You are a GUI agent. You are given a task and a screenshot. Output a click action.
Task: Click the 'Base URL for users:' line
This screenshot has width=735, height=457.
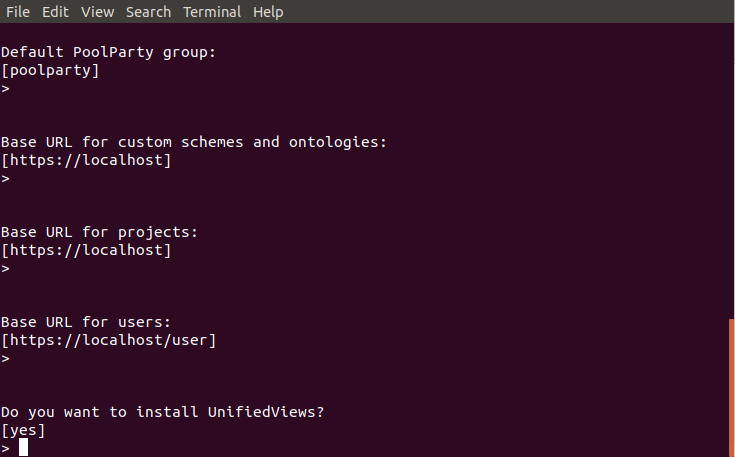tap(86, 322)
